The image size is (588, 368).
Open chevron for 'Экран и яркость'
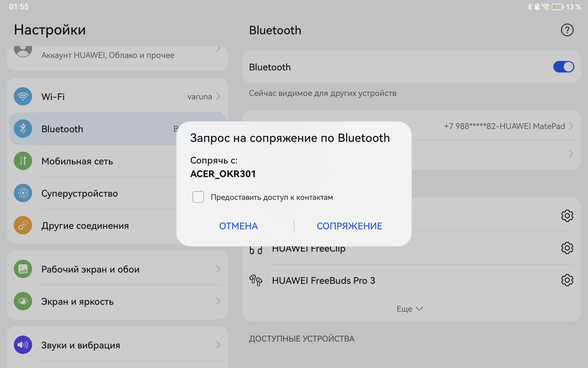[218, 301]
